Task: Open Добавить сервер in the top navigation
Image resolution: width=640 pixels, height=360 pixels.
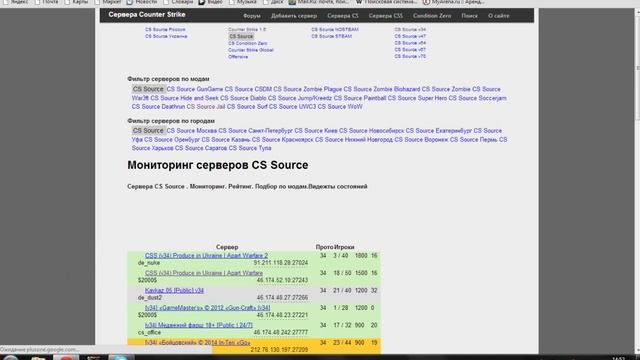Action: pyautogui.click(x=294, y=16)
